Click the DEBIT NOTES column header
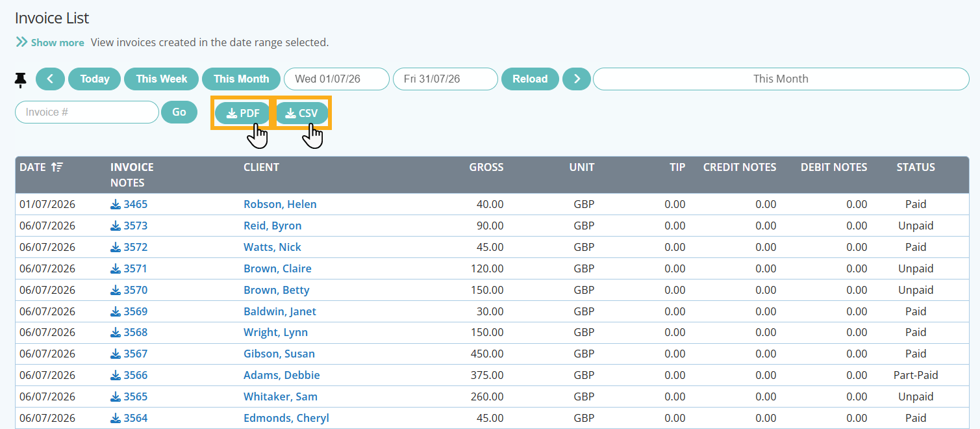The height and width of the screenshot is (429, 980). coord(834,167)
